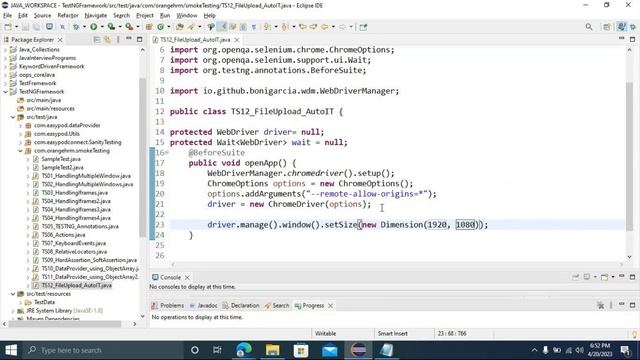Switch to the Javadoc tab

(203, 305)
